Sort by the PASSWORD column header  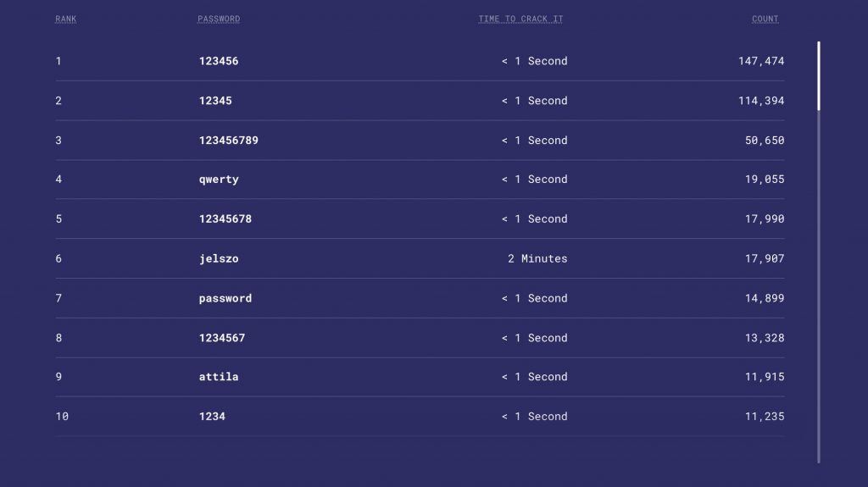pyautogui.click(x=219, y=19)
